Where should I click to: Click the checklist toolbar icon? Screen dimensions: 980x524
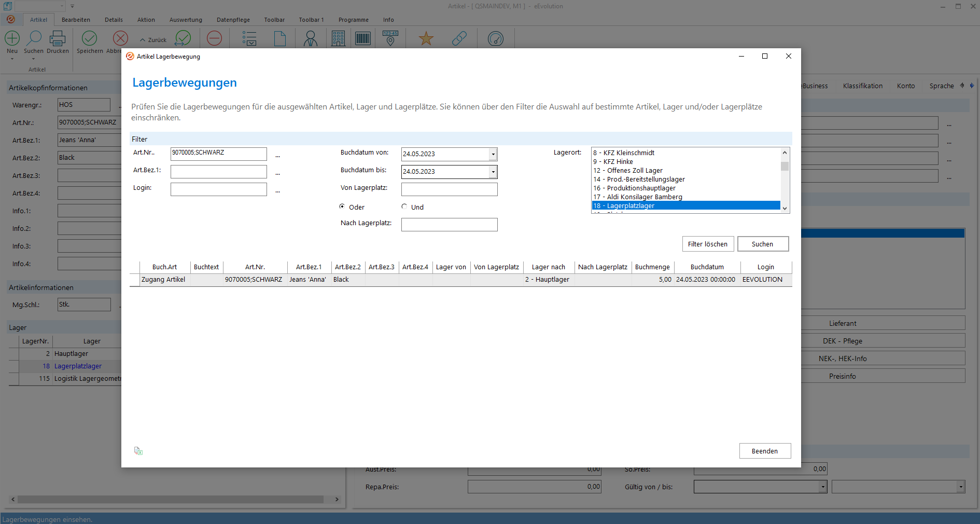[x=249, y=38]
